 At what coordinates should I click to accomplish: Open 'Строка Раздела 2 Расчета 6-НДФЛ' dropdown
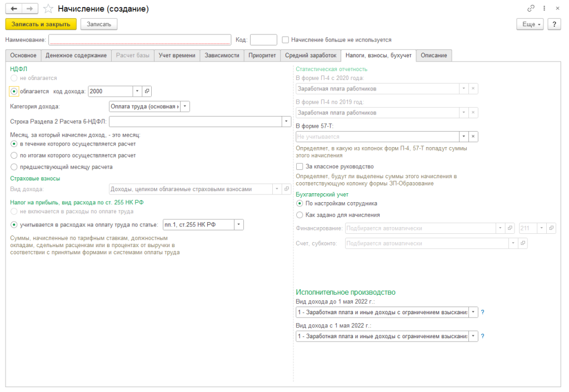click(x=286, y=122)
